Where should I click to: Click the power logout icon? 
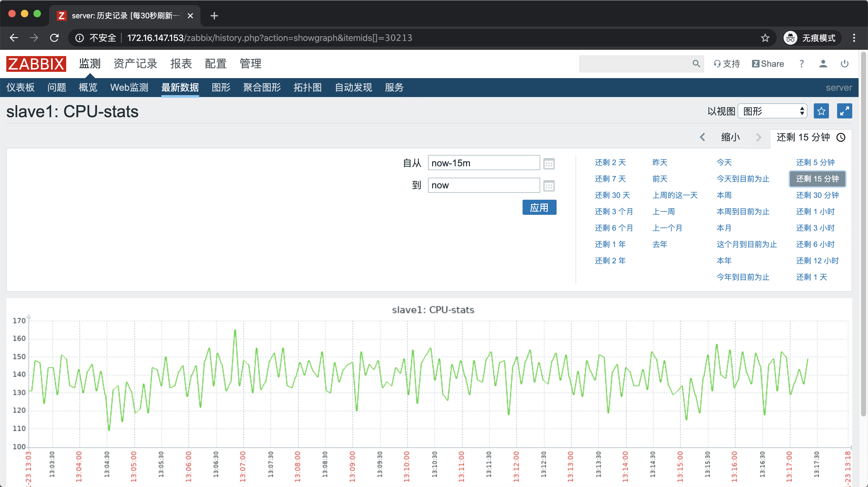point(844,64)
